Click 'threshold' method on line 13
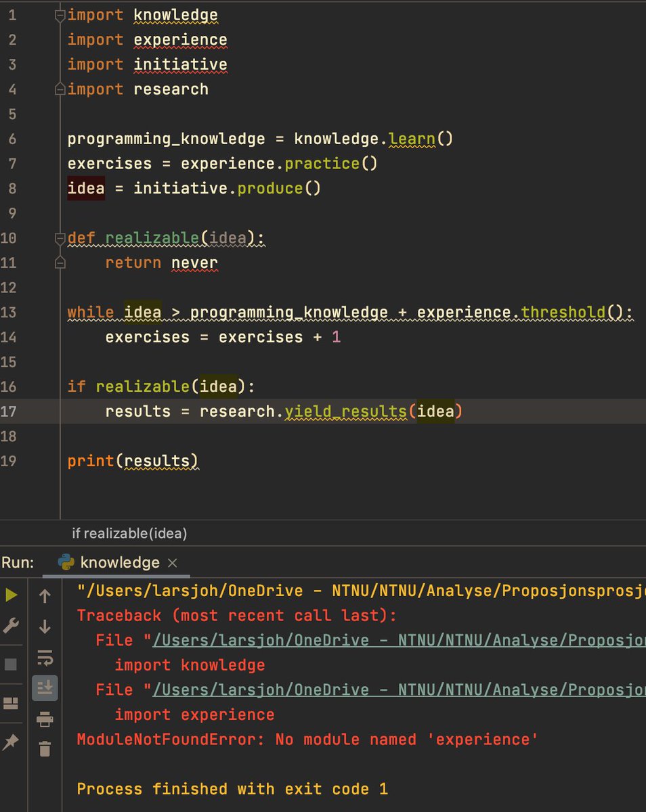 563,312
